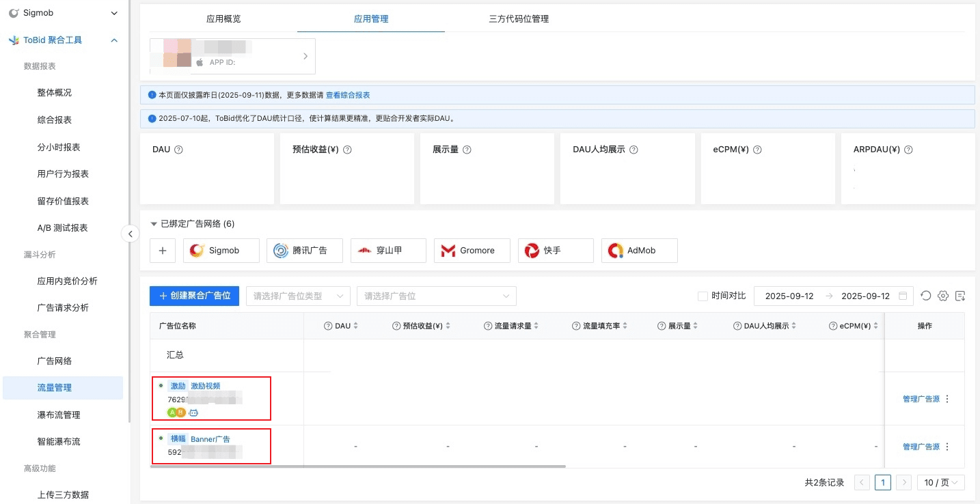Image resolution: width=980 pixels, height=504 pixels.
Task: Click the table horizontal scrollbar
Action: pos(358,466)
